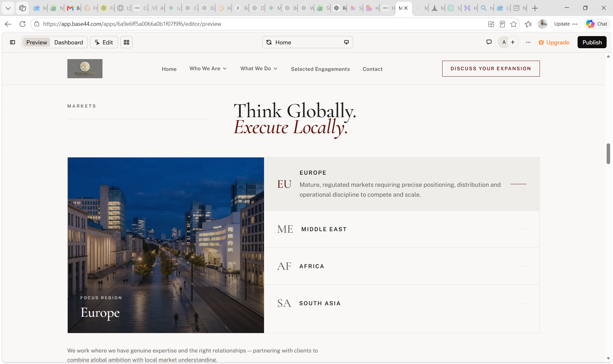
Task: View site information lock icon
Action: point(37,24)
